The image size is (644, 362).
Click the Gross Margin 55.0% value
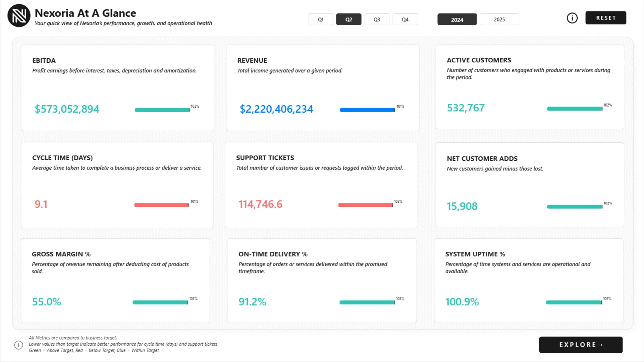tap(47, 302)
